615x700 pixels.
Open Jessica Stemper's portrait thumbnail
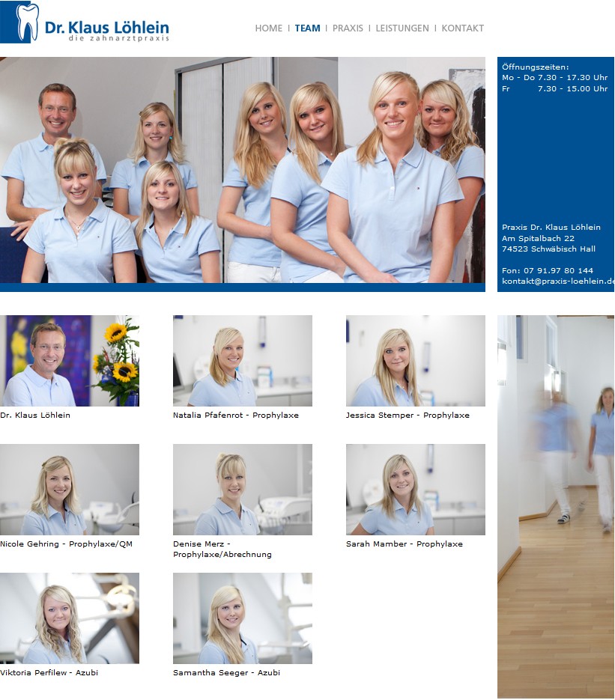point(415,361)
